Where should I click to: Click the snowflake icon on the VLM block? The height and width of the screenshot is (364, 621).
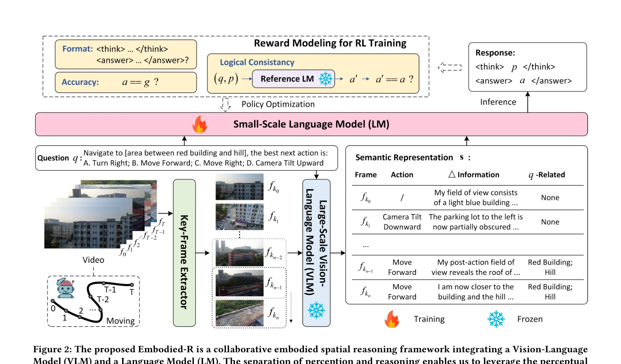tap(316, 310)
